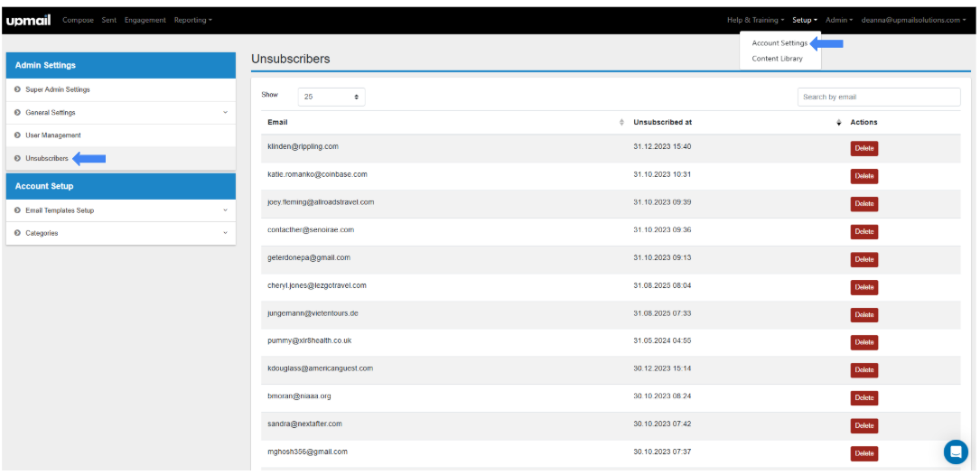The image size is (980, 475).
Task: Select the date 30.10.2023 07:37
Action: point(662,452)
